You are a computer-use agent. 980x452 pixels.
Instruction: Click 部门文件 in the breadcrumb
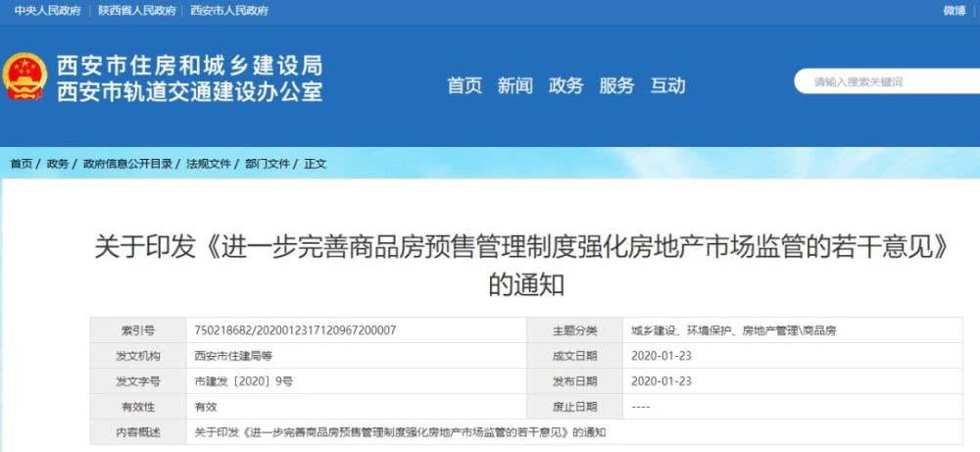(268, 164)
